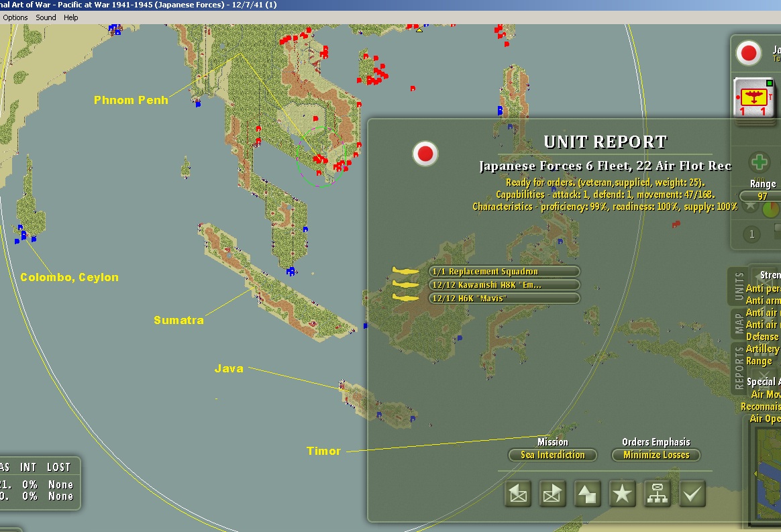This screenshot has height=532, width=781.
Task: Click the Japanese roundel in the side panel
Action: coord(749,53)
